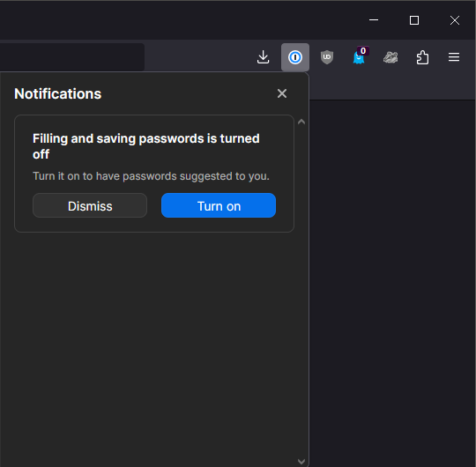Select the 'Filling and saving passwords' notification title

146,146
